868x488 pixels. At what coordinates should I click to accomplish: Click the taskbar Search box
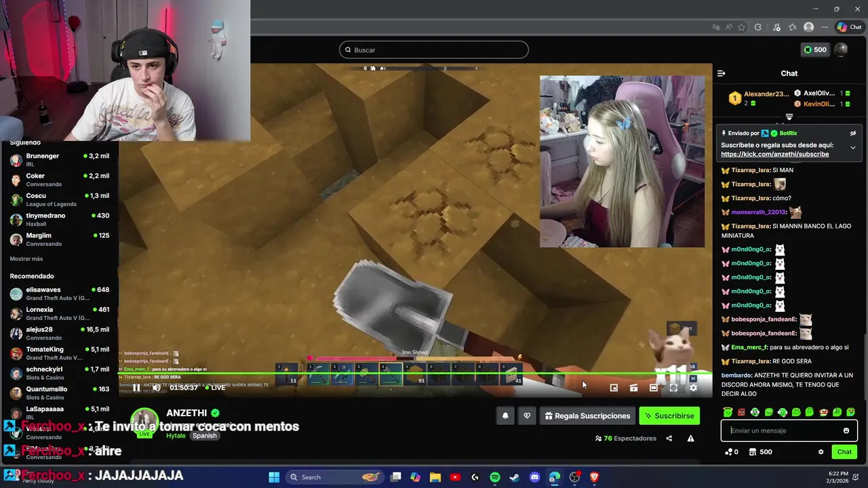334,477
